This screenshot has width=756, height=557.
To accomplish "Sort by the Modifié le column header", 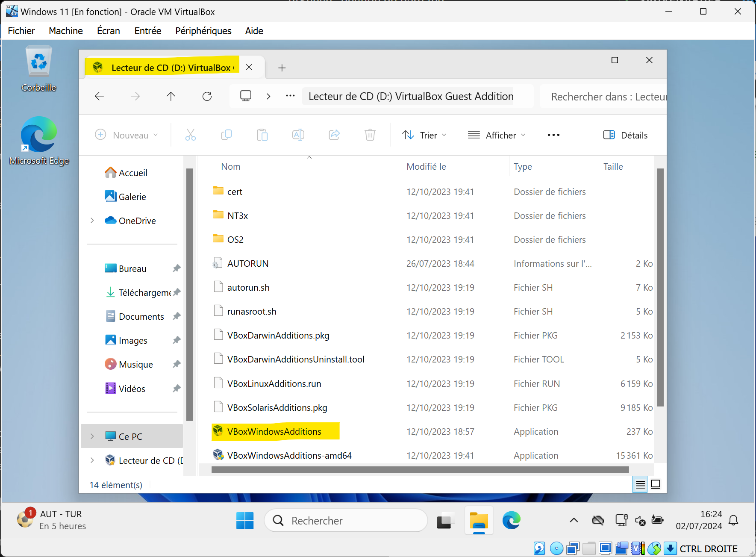I will [426, 167].
